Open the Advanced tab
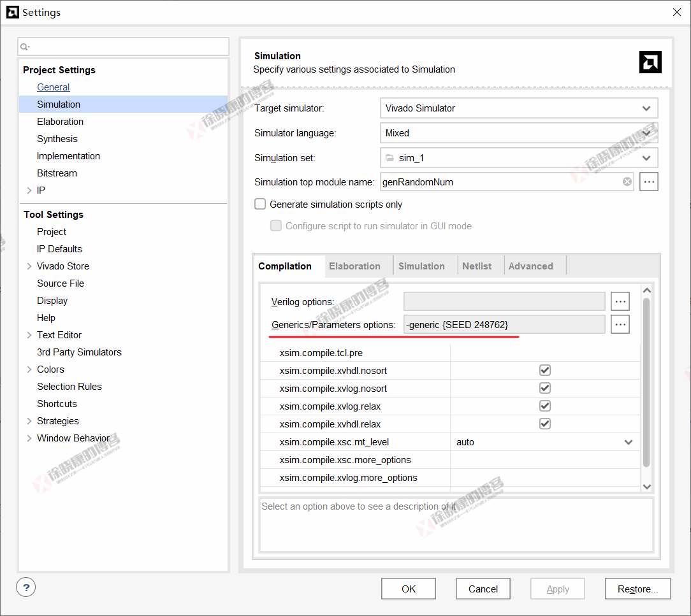 coord(530,266)
